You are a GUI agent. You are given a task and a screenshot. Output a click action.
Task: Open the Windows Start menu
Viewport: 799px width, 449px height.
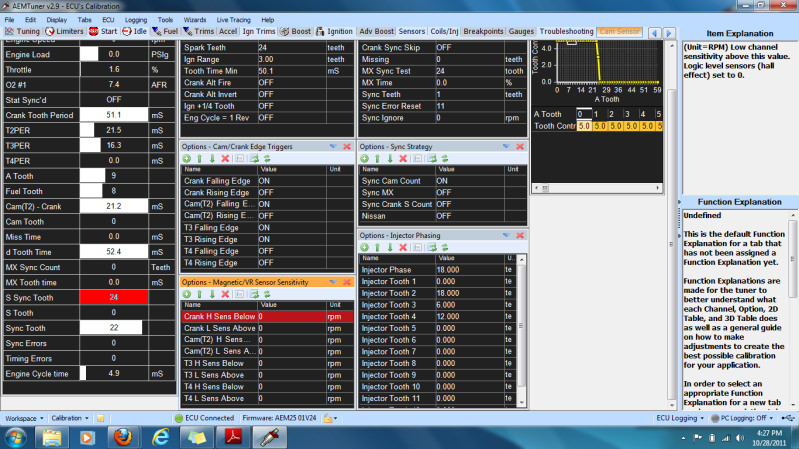[15, 437]
